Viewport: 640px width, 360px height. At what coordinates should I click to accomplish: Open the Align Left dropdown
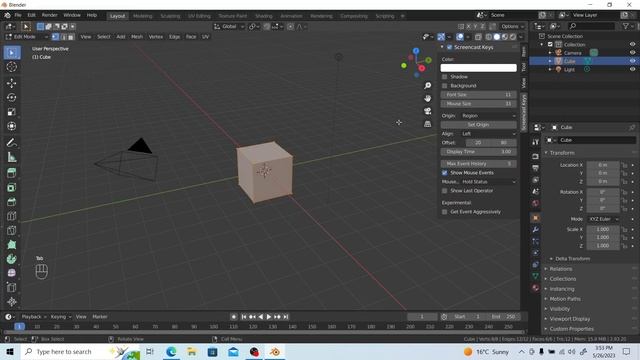click(488, 134)
